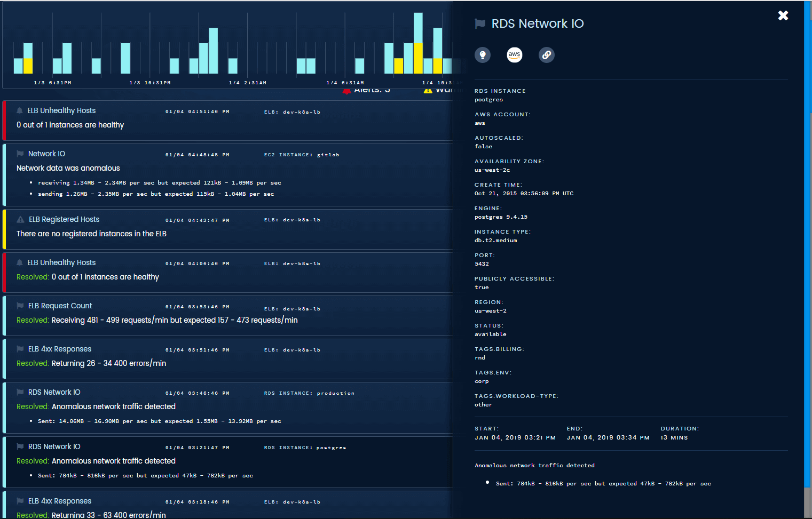This screenshot has width=812, height=519.
Task: Click the bell icon on ELB Unhealthy Hosts alert
Action: (19, 110)
